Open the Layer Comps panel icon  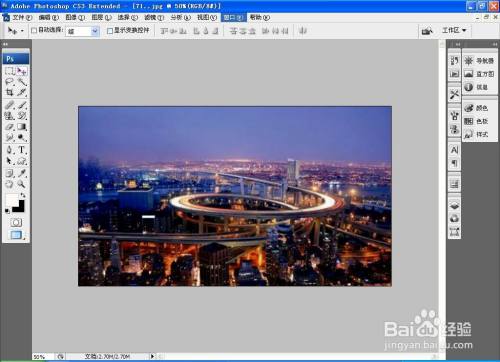[x=454, y=184]
